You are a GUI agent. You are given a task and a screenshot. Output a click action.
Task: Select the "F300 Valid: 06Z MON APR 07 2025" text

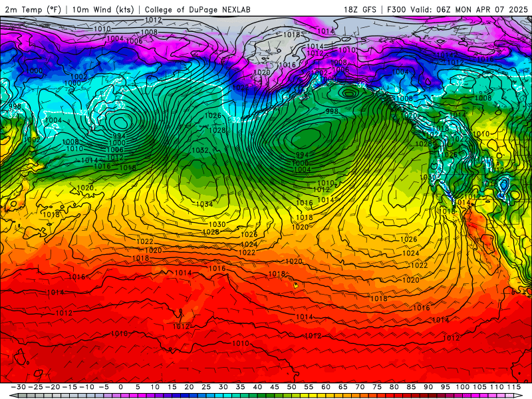click(458, 9)
